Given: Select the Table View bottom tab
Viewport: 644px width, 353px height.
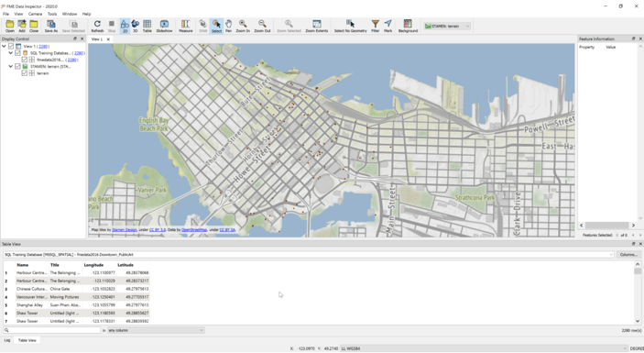Looking at the screenshot, I should pos(27,340).
